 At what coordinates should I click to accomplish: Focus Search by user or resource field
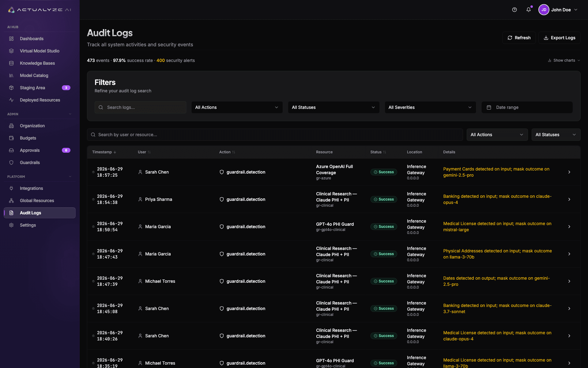[x=275, y=135]
